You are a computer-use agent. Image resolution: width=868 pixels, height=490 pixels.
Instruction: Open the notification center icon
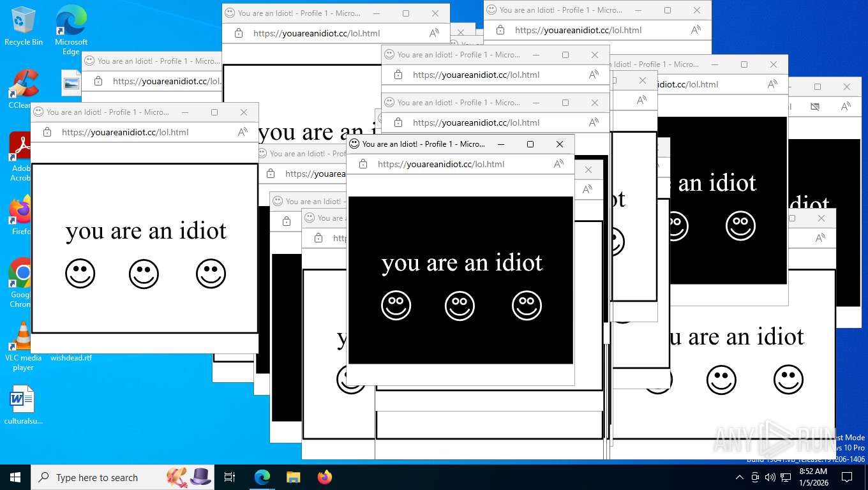(847, 477)
